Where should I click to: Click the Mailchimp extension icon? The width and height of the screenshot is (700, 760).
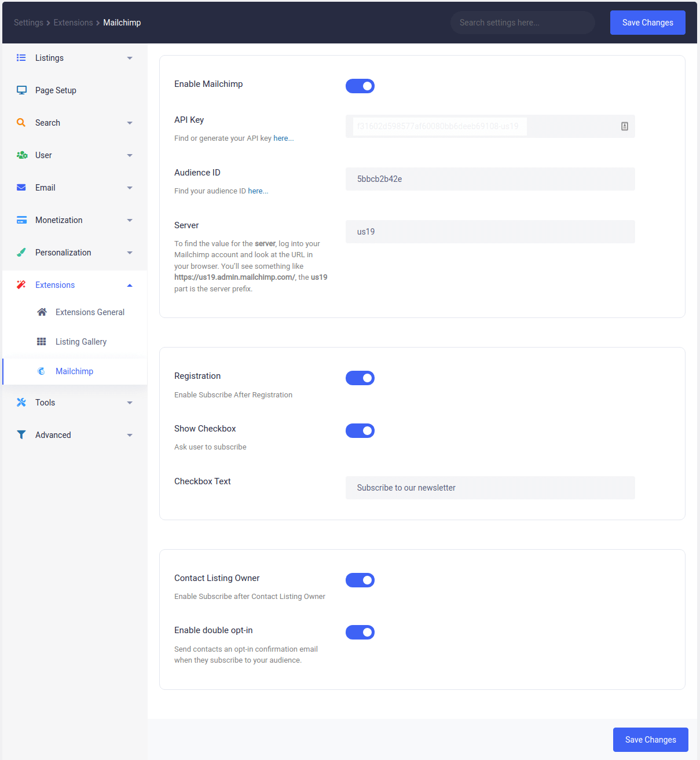[41, 371]
